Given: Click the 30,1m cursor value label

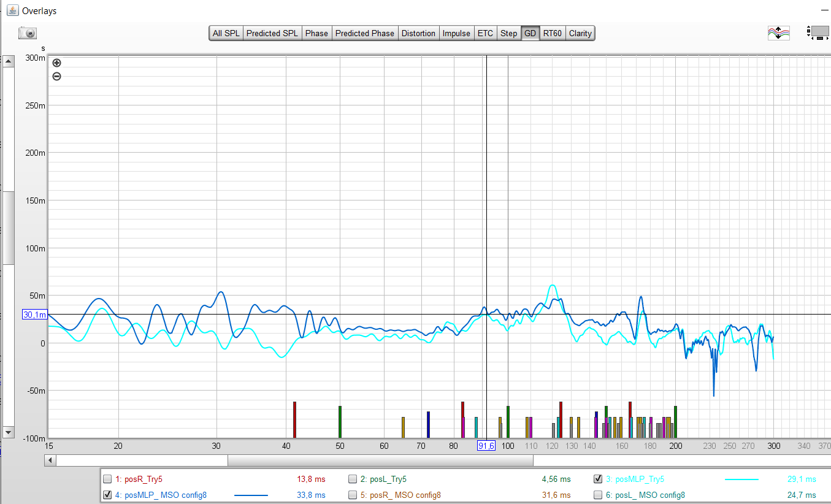Looking at the screenshot, I should pos(34,315).
